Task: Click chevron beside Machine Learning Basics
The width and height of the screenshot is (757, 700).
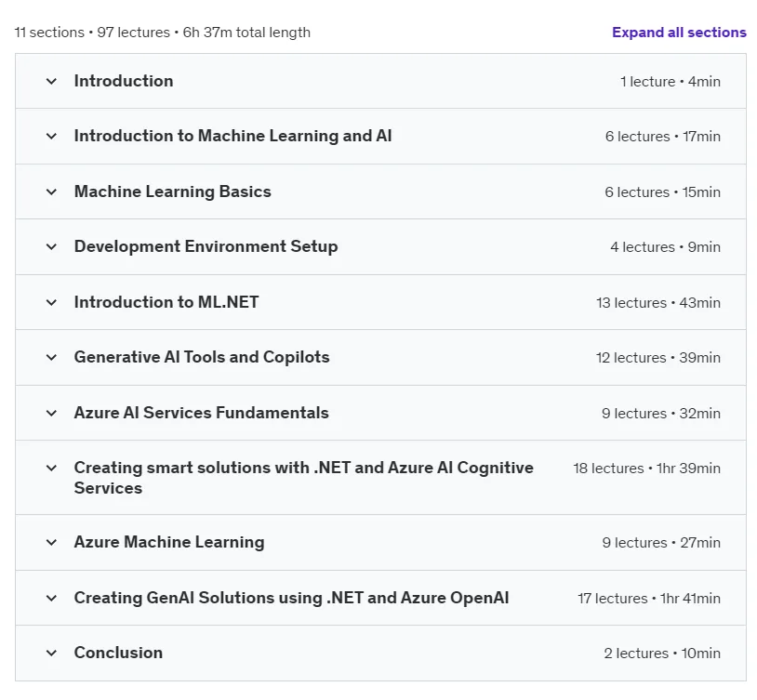Action: pos(51,192)
